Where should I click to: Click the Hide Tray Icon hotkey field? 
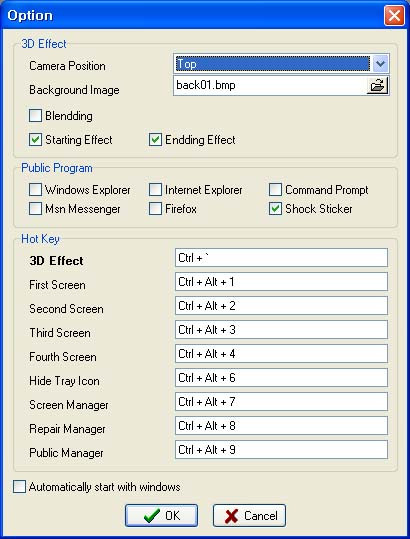point(281,377)
